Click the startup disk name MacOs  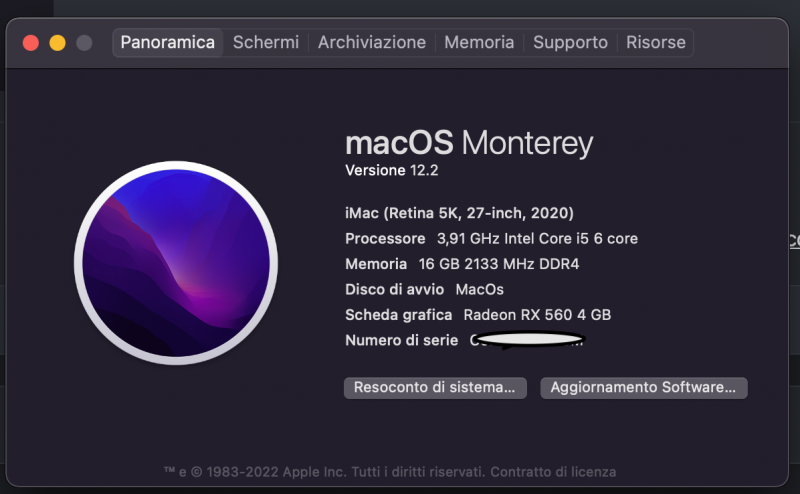(x=480, y=289)
